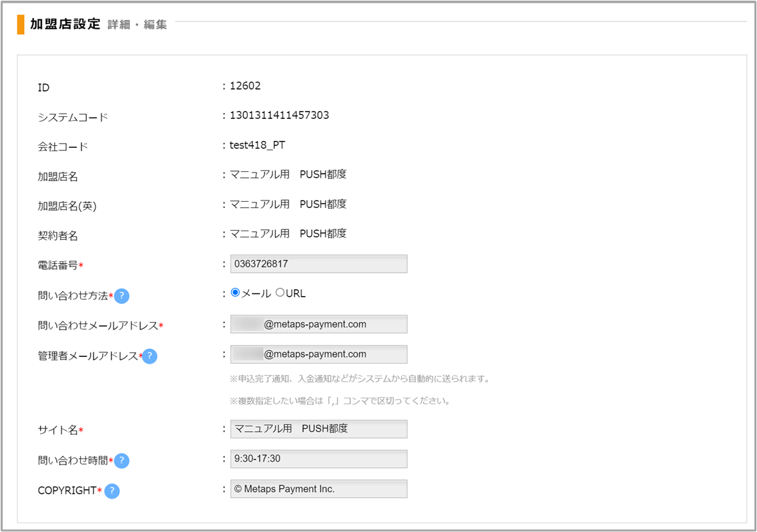Click the 加盟店名(英) label
Viewport: 757px width, 532px height.
tap(67, 207)
